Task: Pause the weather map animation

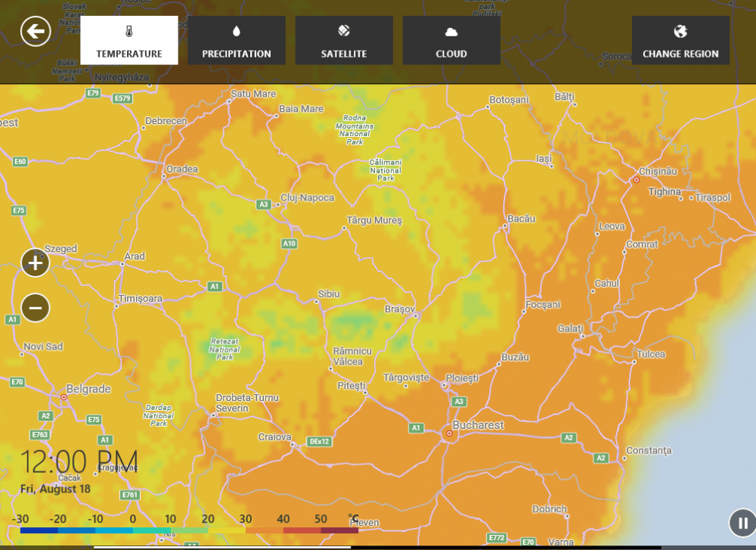Action: pos(742,523)
